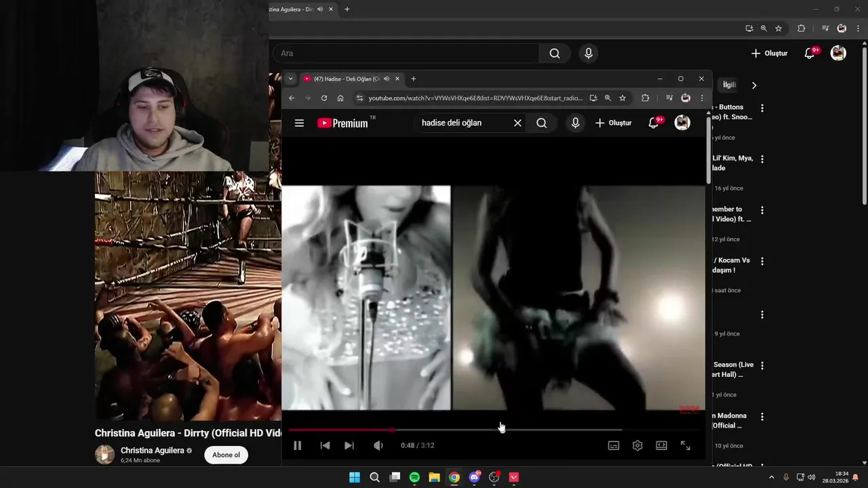The height and width of the screenshot is (488, 868).
Task: Open notifications bell in back window
Action: coord(810,54)
